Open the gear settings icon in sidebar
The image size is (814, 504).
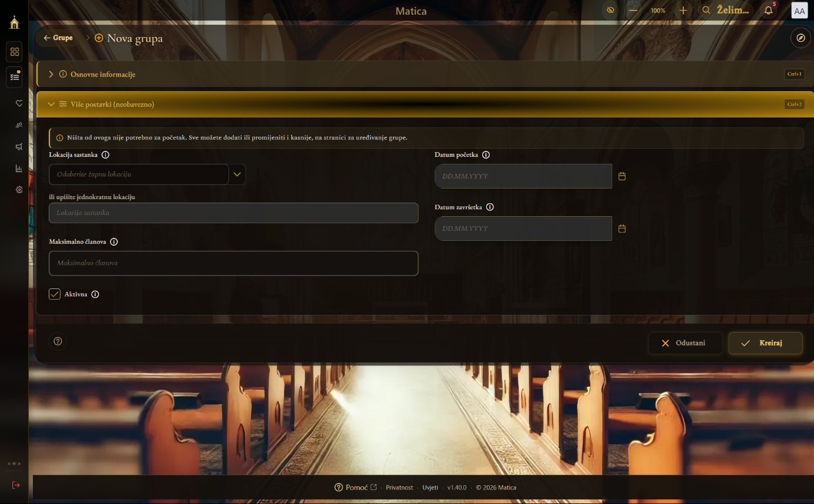(19, 190)
